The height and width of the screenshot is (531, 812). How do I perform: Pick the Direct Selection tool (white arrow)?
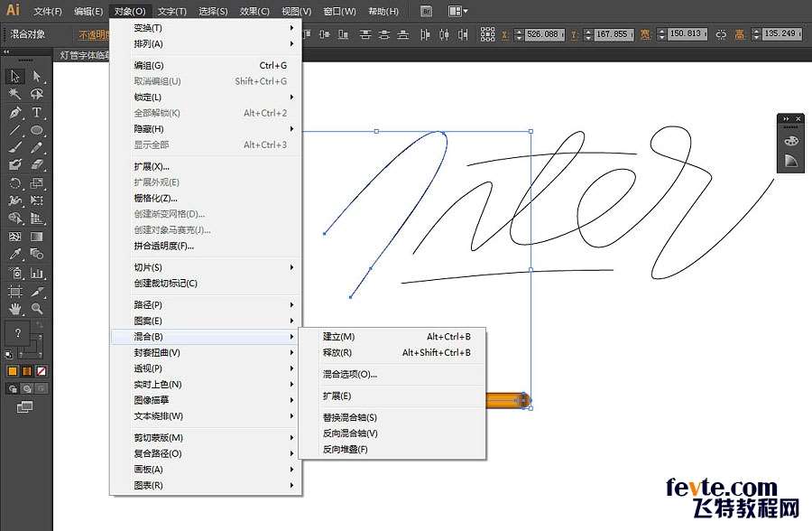[x=37, y=77]
